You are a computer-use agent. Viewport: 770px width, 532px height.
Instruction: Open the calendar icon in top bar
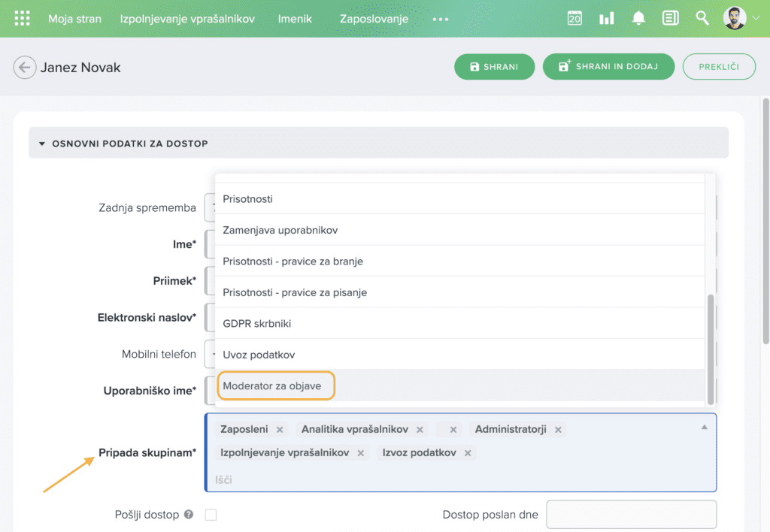(x=574, y=19)
